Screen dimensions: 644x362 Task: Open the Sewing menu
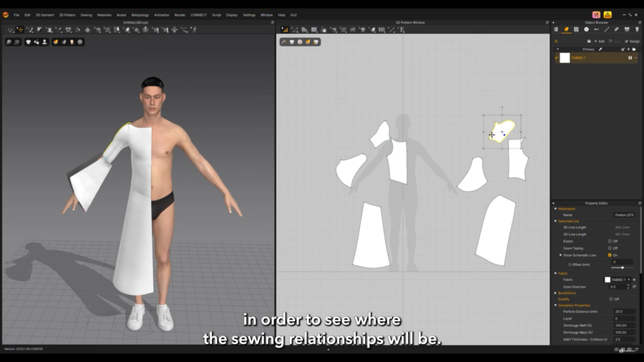tap(86, 15)
